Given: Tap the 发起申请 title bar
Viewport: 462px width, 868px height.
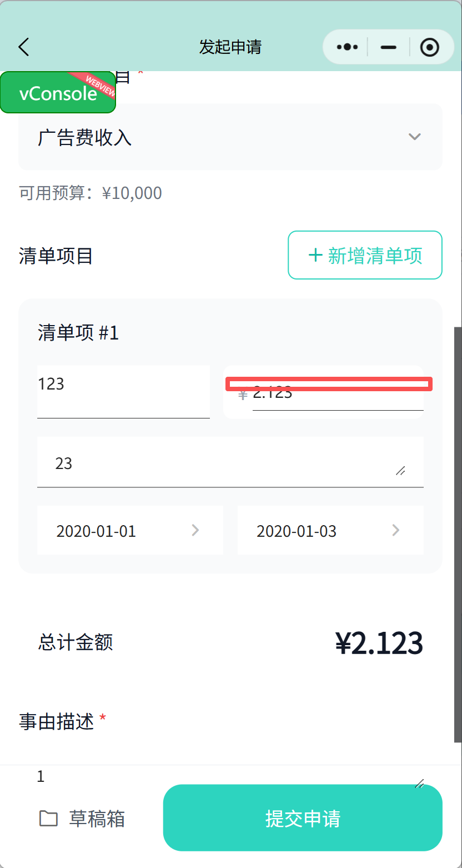Looking at the screenshot, I should (230, 47).
